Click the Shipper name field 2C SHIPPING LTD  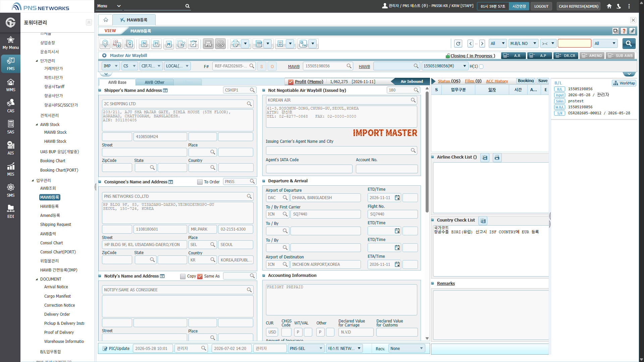pos(178,104)
